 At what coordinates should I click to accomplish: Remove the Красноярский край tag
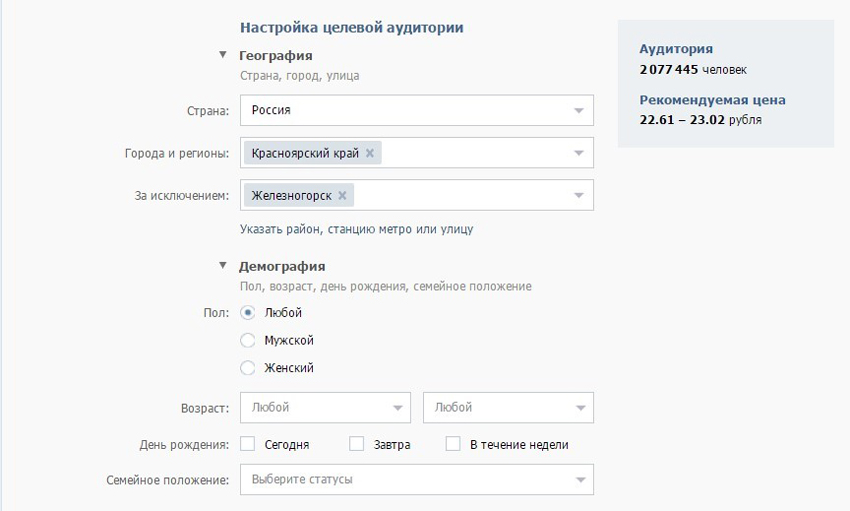pos(370,153)
